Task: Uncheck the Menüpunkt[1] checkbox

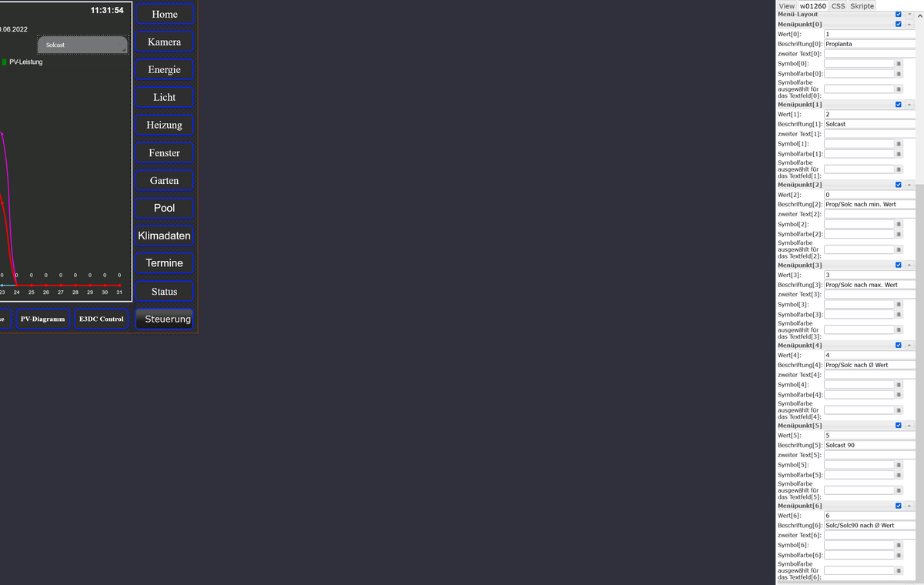Action: pyautogui.click(x=899, y=104)
